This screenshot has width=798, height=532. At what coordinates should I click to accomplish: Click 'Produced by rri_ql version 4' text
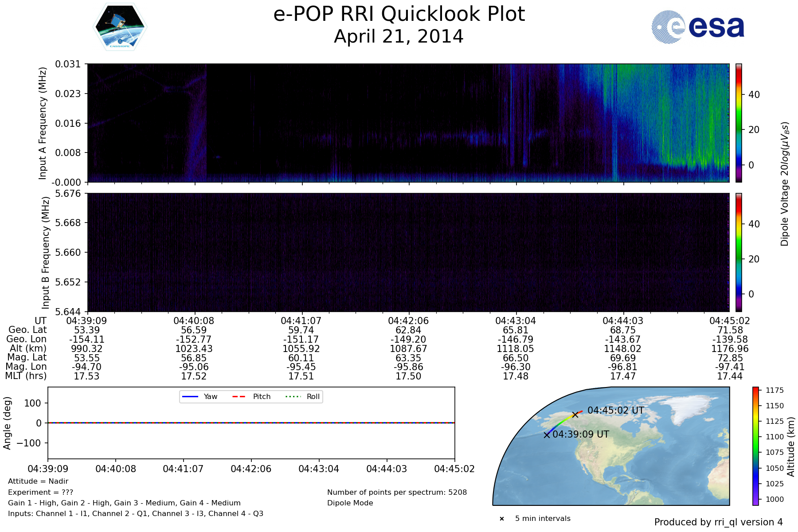tap(718, 522)
